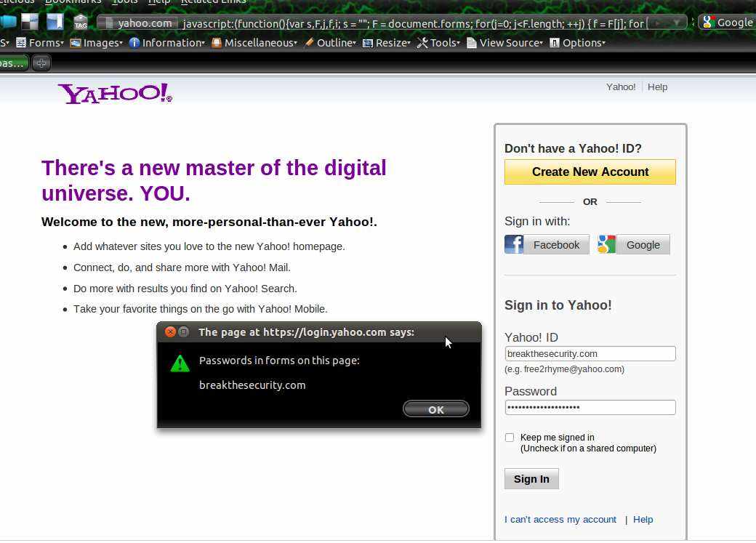This screenshot has height=543, width=756.
Task: Click the Help link in page header
Action: [x=657, y=87]
